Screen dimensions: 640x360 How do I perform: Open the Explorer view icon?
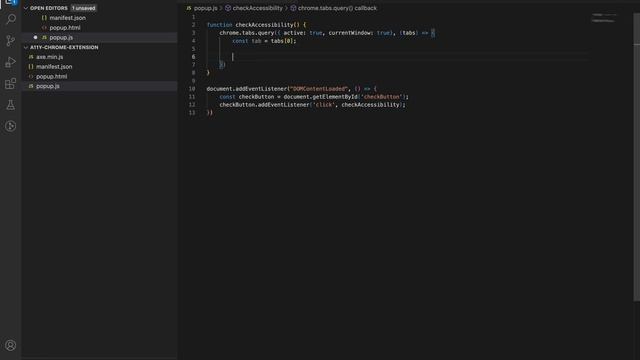[11, 2]
